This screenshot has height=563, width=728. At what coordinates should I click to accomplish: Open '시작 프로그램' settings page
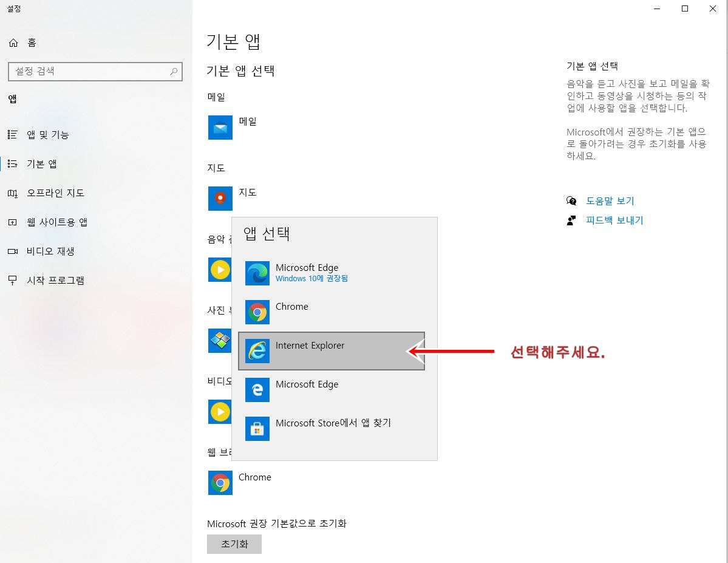pos(96,281)
